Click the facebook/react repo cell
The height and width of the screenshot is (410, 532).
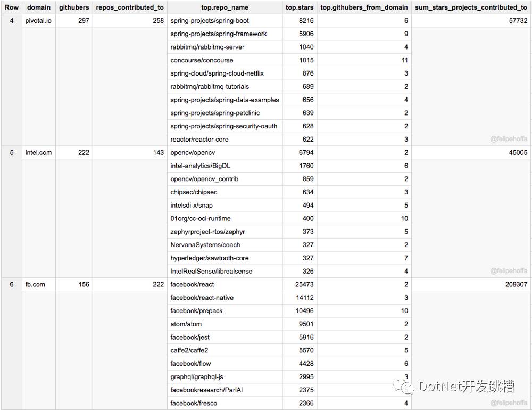[x=225, y=284]
